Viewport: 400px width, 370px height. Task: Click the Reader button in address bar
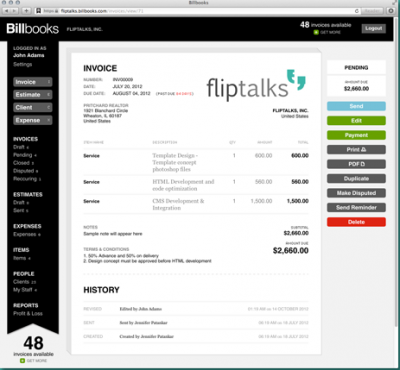pos(372,11)
